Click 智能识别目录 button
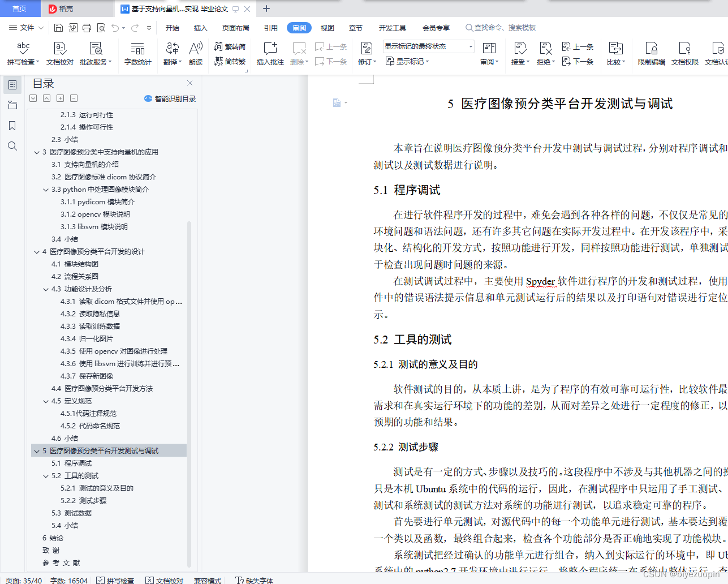728x584 pixels. pyautogui.click(x=170, y=98)
